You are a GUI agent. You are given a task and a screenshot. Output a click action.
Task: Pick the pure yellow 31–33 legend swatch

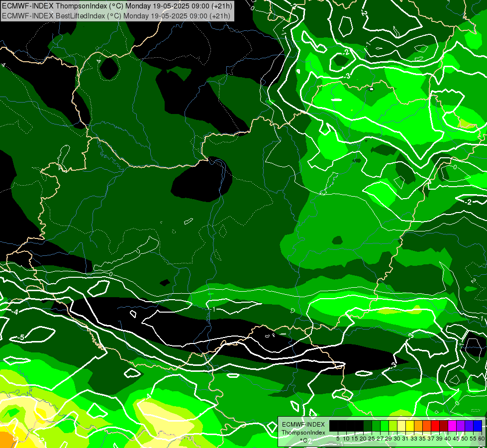410,426
